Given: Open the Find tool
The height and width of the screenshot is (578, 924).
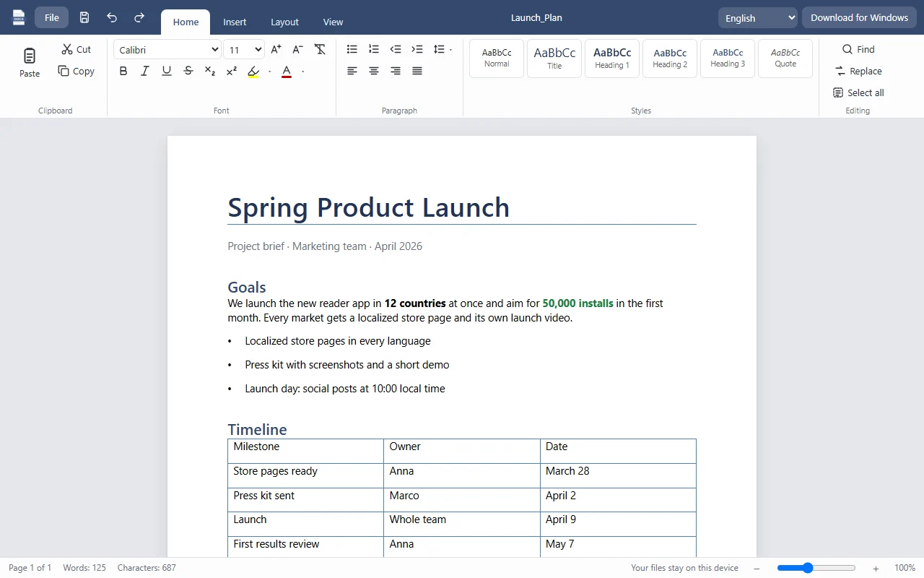Looking at the screenshot, I should coord(858,49).
